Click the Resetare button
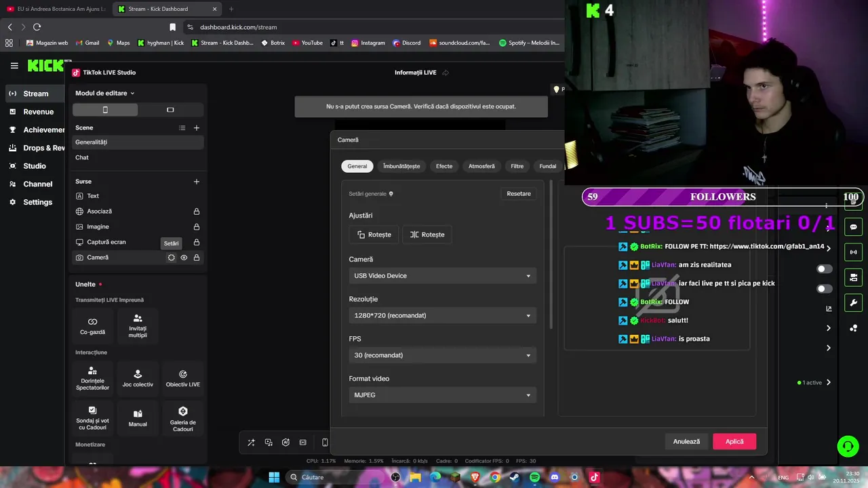868x488 pixels. pos(519,194)
